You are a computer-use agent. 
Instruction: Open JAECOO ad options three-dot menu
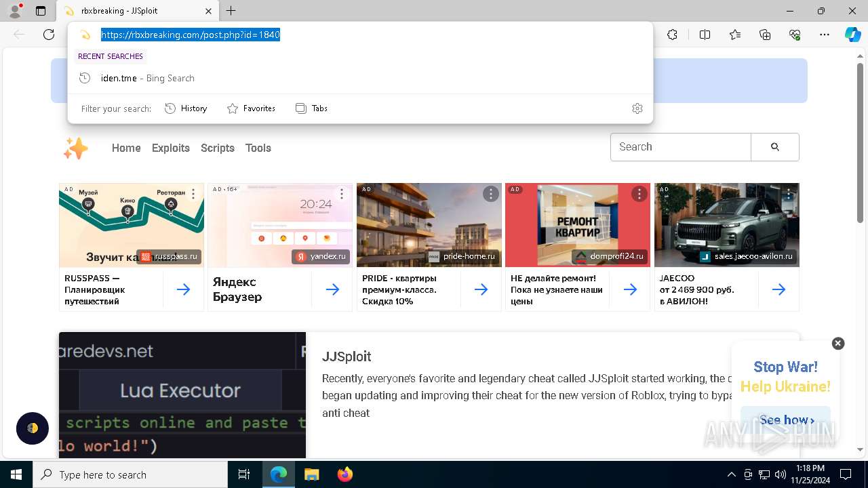click(x=788, y=194)
